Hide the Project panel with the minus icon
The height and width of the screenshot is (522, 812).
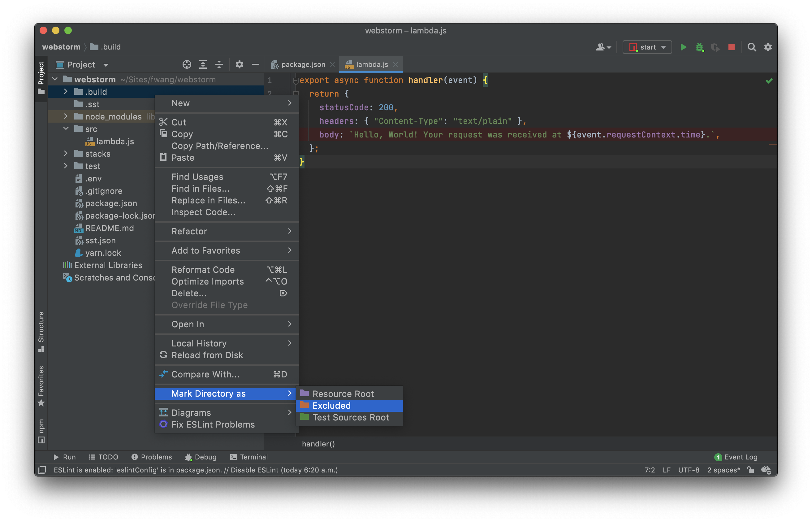(256, 64)
